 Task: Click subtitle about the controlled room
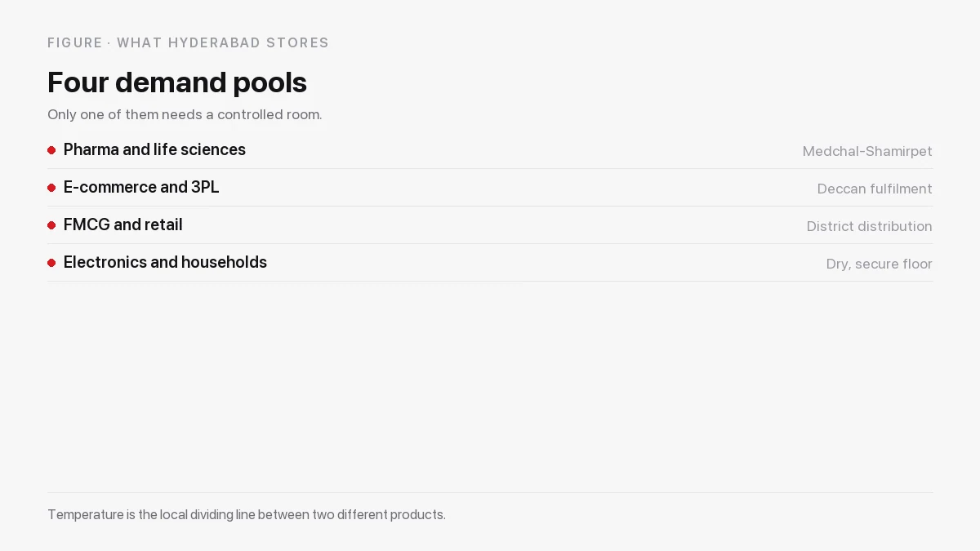185,114
